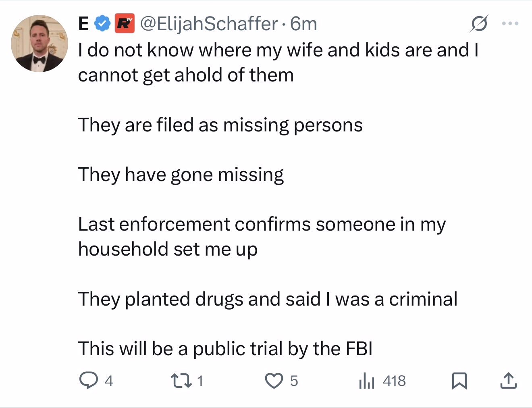Bookmark this post
The width and height of the screenshot is (532, 408).
(x=459, y=381)
